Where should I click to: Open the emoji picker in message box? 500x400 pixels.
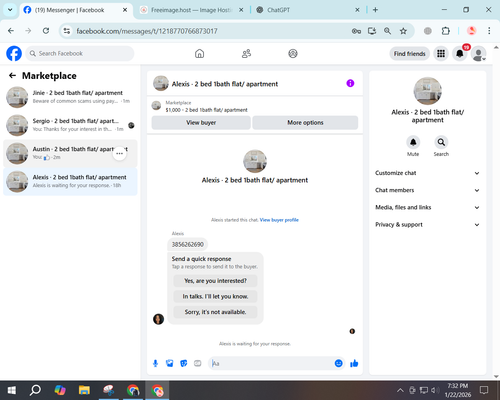pos(338,363)
